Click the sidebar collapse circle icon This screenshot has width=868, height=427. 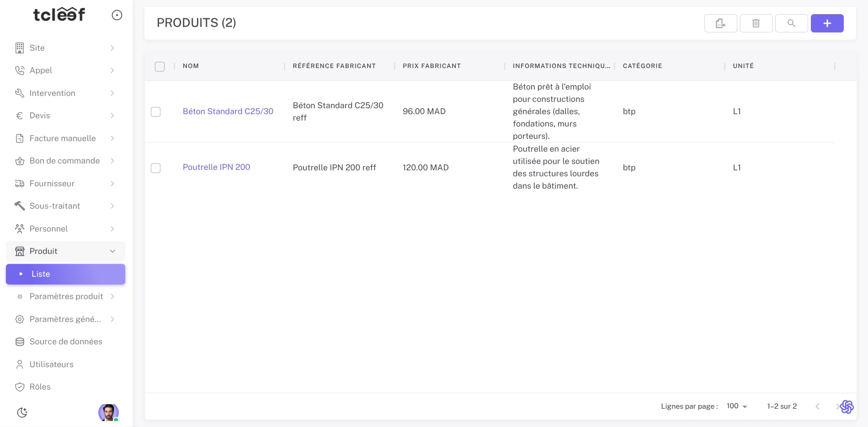pyautogui.click(x=117, y=16)
